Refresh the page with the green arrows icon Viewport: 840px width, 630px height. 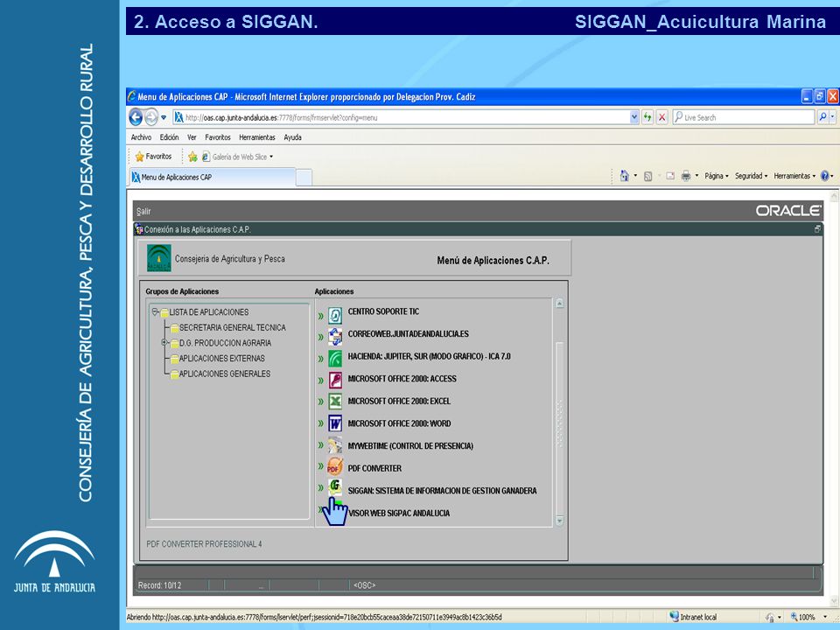647,116
